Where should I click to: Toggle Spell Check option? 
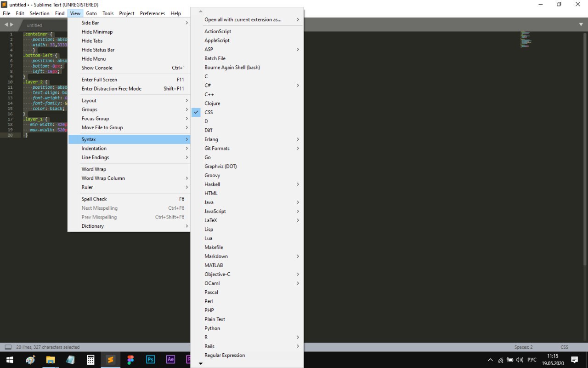(x=129, y=199)
